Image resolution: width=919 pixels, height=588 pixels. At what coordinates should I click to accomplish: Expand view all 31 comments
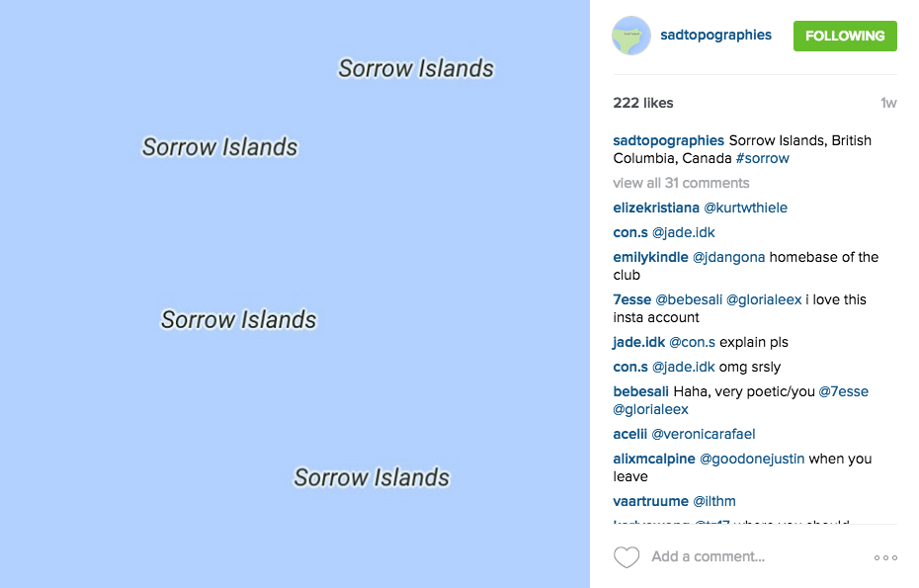click(x=681, y=183)
